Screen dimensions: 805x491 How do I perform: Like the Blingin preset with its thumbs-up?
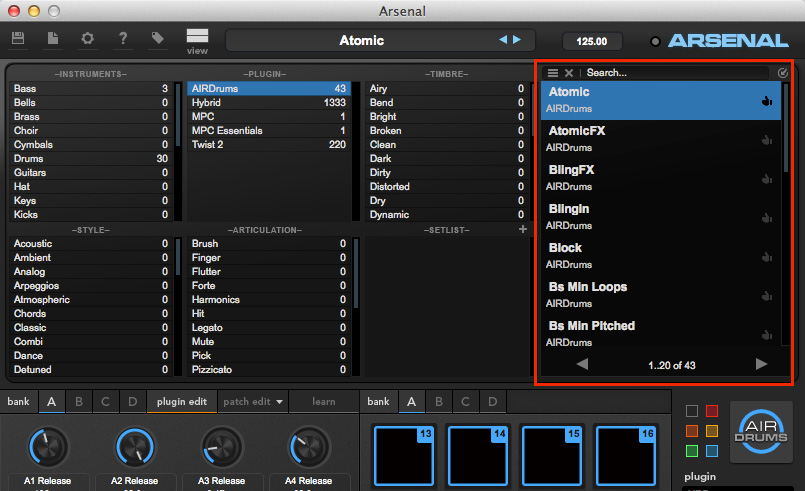point(766,218)
